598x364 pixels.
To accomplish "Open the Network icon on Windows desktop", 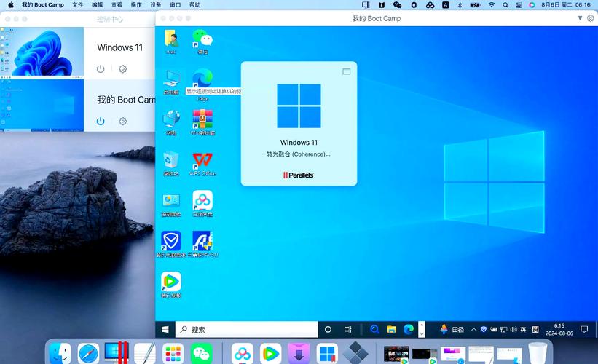I will [x=171, y=123].
